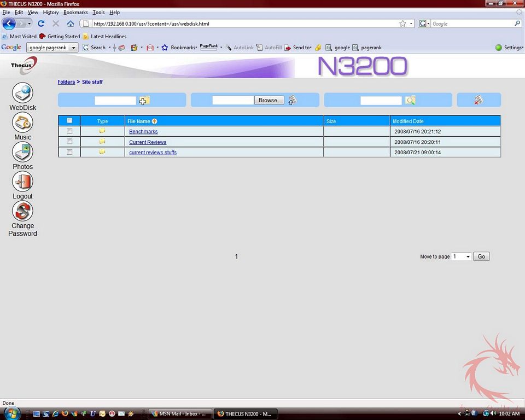Click Firefox reload icon

click(x=41, y=24)
